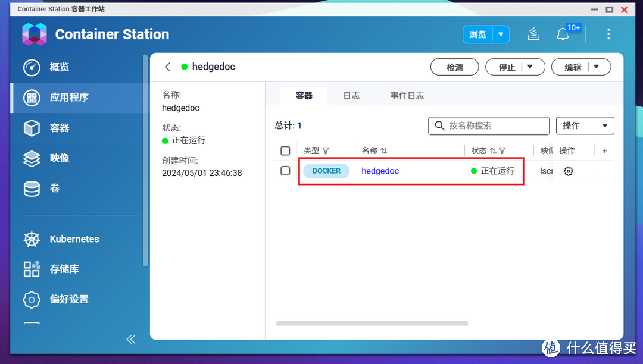643x364 pixels.
Task: Open the hedgedoc container link
Action: pos(380,171)
